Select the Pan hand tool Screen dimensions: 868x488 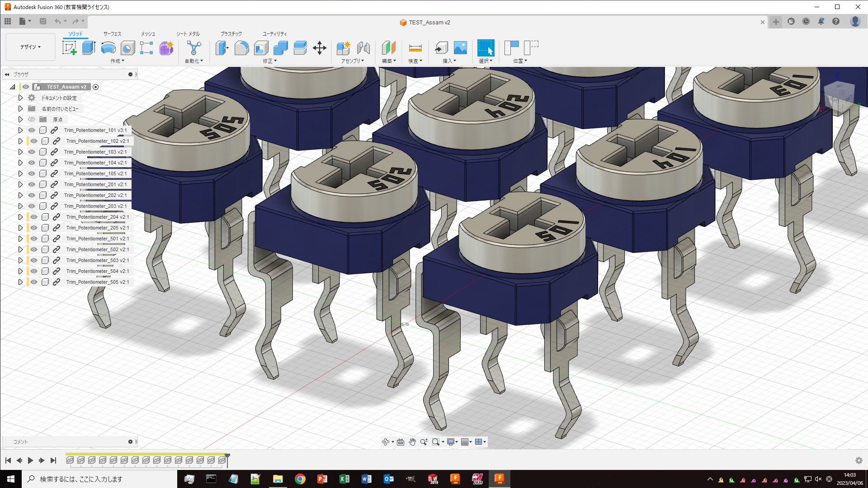pyautogui.click(x=412, y=442)
